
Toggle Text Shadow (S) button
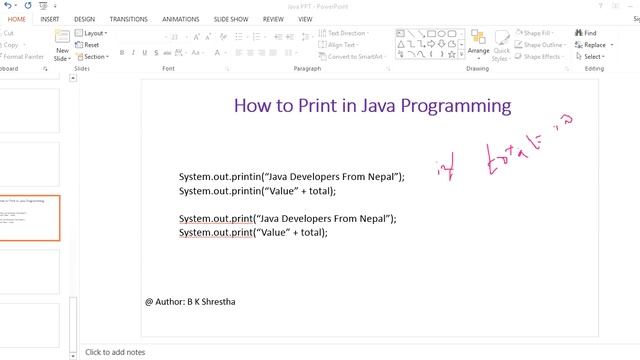[x=156, y=53]
